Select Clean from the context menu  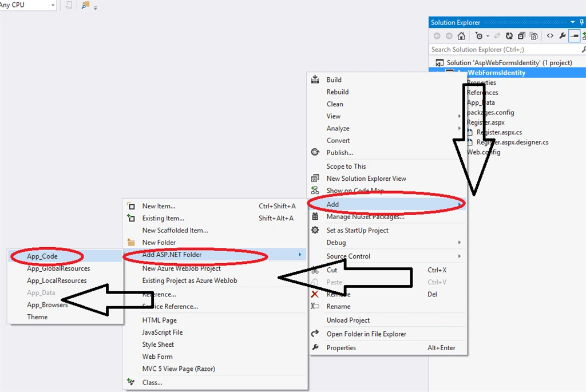click(387, 104)
